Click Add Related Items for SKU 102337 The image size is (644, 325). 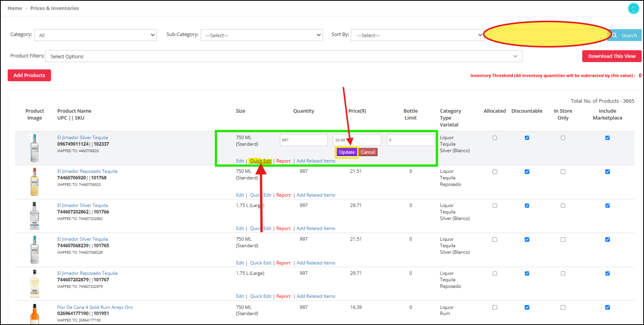point(316,161)
